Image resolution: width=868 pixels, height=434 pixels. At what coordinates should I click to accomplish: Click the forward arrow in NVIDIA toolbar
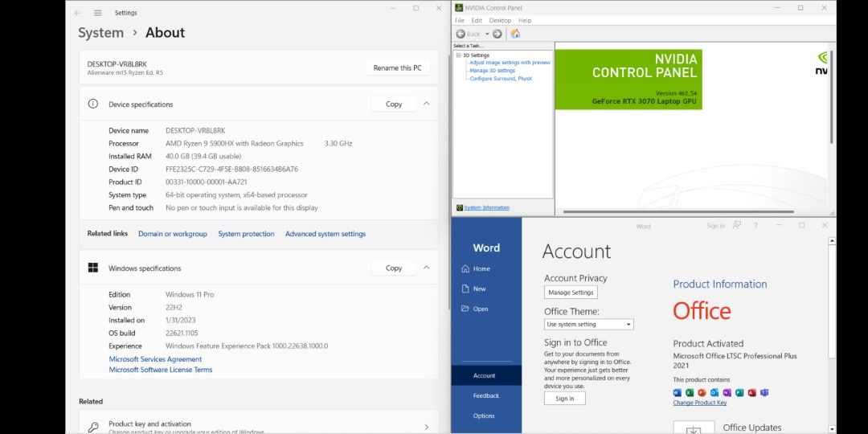point(497,34)
